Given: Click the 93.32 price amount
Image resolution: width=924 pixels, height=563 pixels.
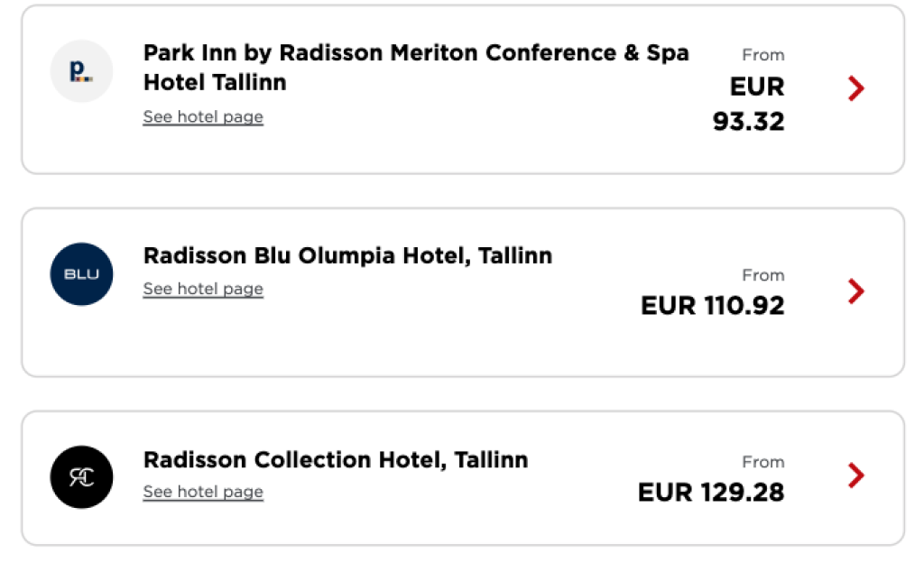Looking at the screenshot, I should [x=748, y=121].
